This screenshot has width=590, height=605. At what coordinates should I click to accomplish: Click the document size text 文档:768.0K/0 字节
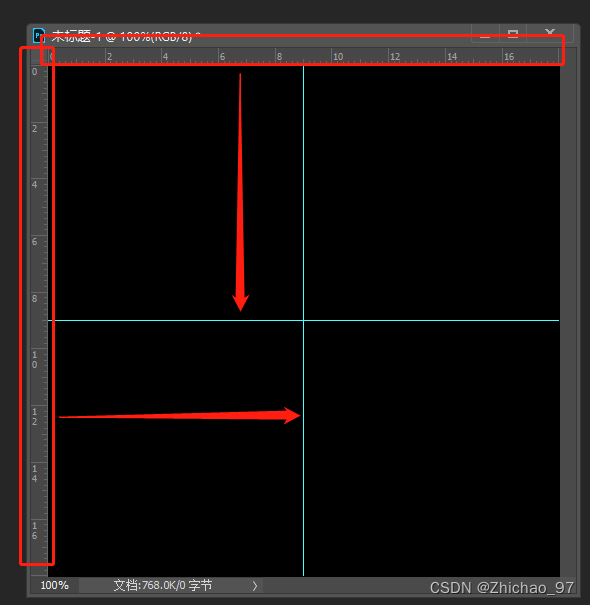(163, 585)
